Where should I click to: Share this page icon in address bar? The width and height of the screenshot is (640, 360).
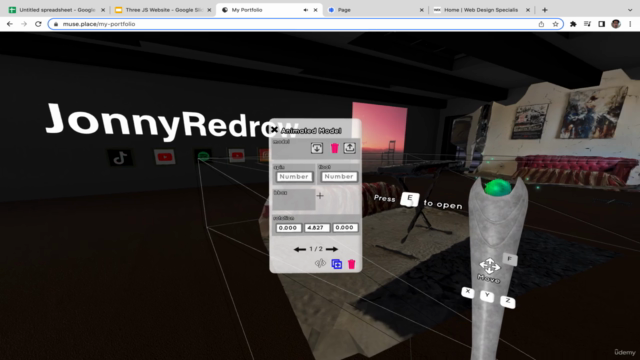pos(541,24)
